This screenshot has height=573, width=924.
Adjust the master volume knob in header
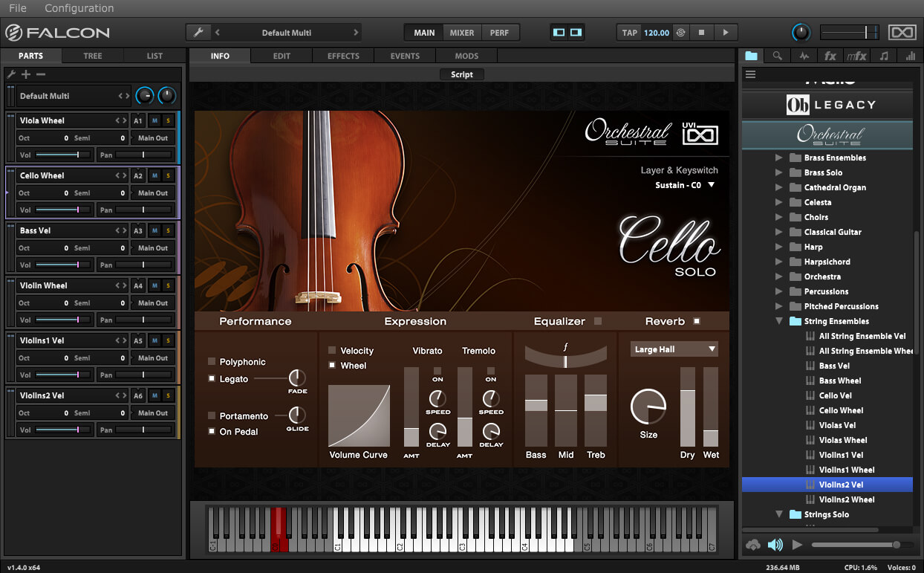tap(801, 33)
